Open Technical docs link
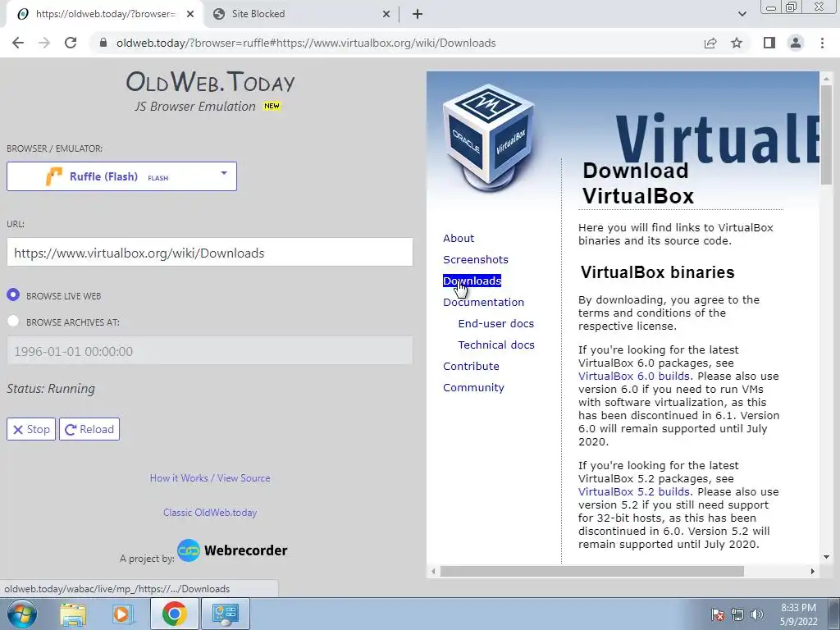The image size is (840, 630). pos(496,345)
